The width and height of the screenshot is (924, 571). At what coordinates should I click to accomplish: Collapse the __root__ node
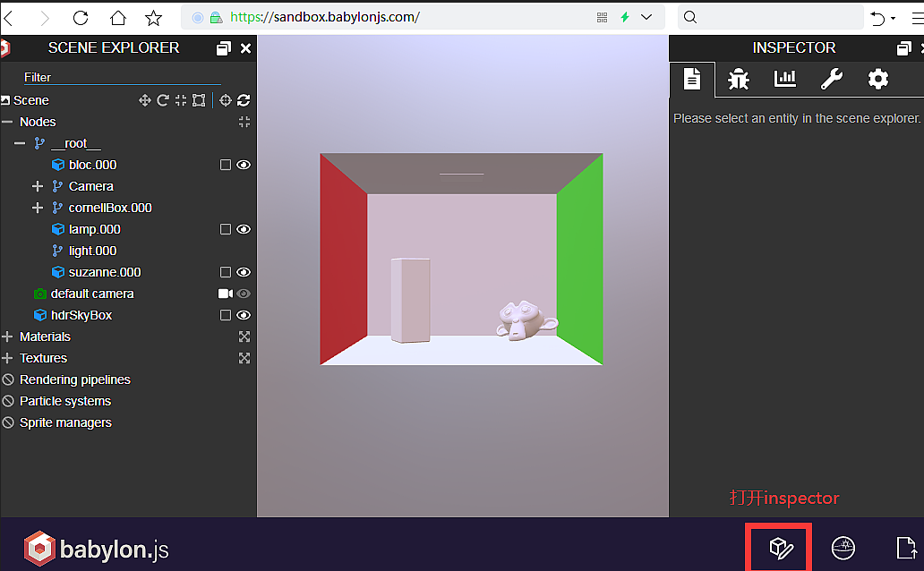19,143
